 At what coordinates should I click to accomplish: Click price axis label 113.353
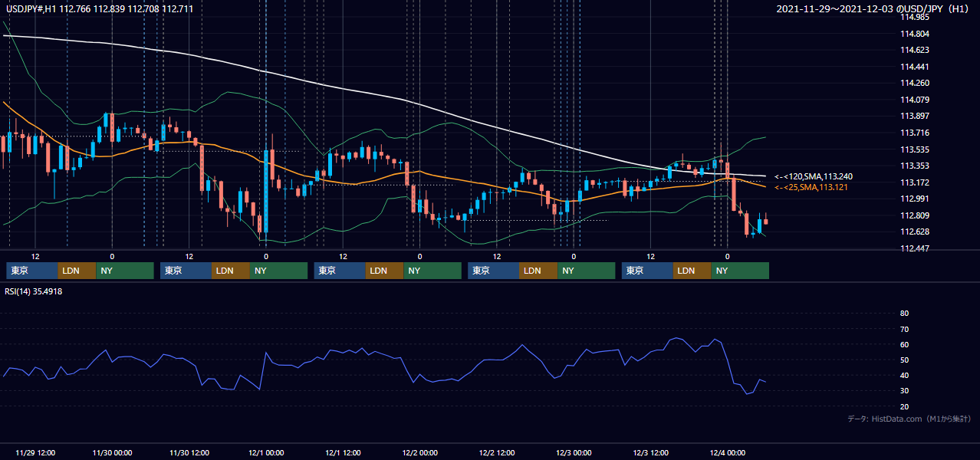pyautogui.click(x=914, y=166)
